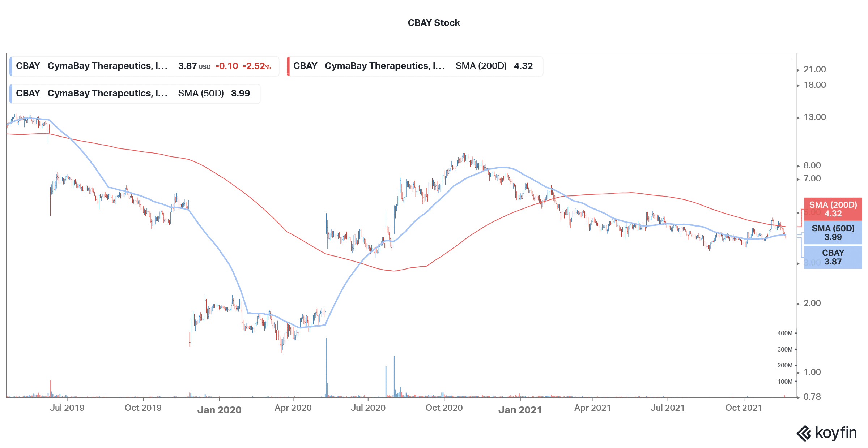Click the 300M volume axis label
The image size is (868, 448).
[785, 349]
